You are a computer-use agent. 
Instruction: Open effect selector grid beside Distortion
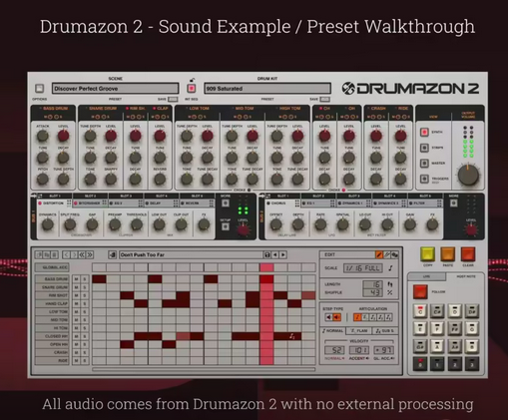(69, 204)
